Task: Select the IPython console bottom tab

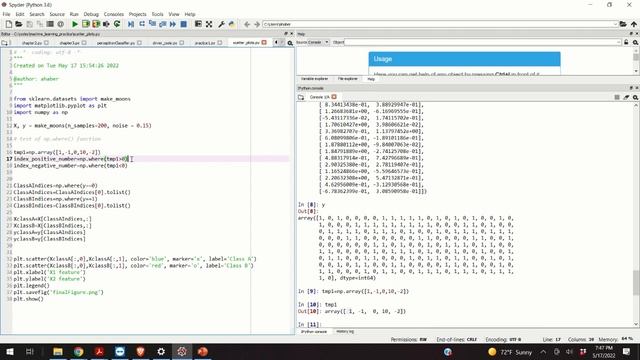Action: 313,331
